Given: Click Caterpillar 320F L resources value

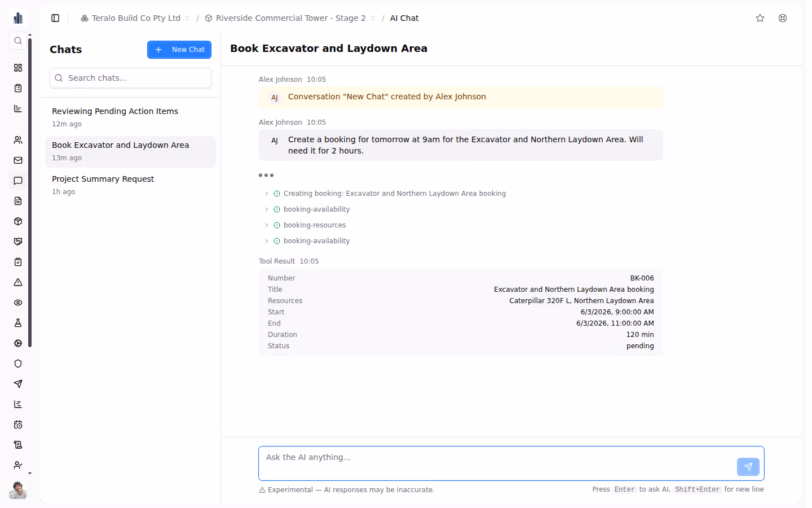Looking at the screenshot, I should coord(581,301).
